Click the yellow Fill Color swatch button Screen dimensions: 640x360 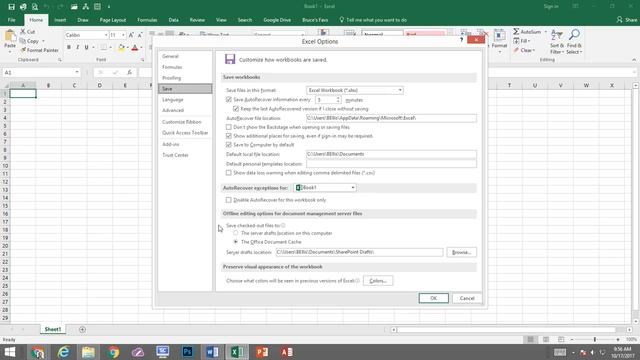121,48
